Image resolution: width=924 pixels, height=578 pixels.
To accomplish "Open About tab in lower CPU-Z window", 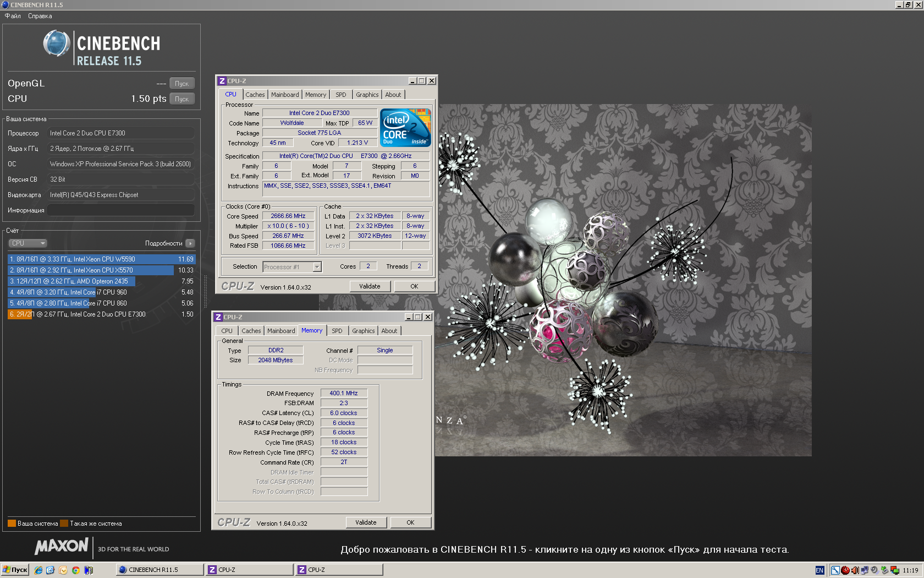I will [389, 331].
